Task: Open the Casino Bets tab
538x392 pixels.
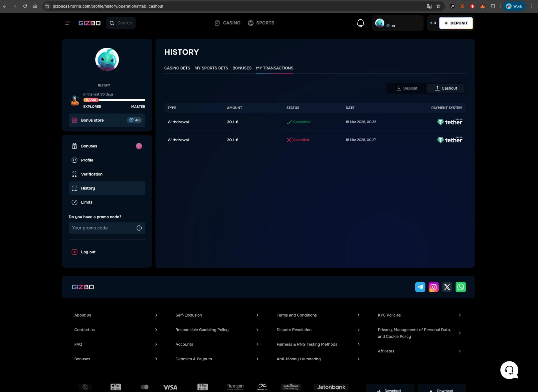Action: (x=177, y=68)
